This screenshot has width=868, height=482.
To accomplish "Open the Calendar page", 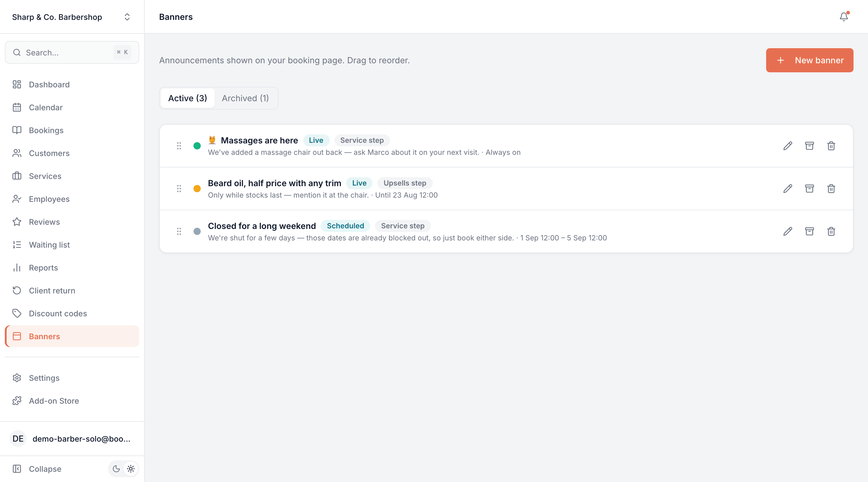I will [72, 108].
